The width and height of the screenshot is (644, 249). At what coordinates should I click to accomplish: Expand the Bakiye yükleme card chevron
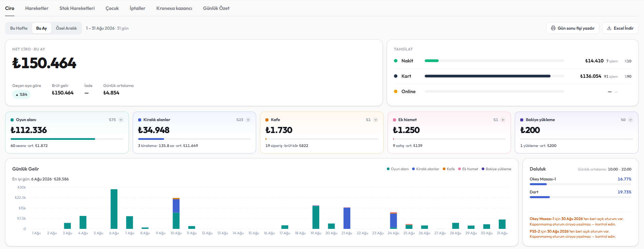tap(630, 120)
